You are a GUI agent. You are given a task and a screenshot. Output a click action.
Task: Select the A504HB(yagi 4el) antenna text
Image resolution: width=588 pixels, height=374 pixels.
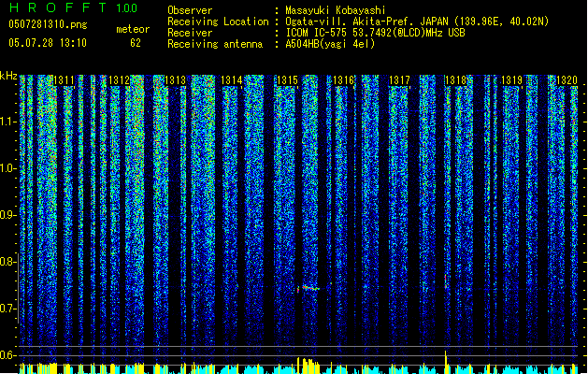330,44
